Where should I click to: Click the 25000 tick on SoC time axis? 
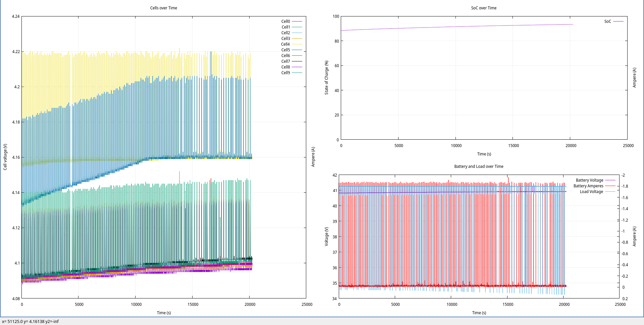[x=628, y=146]
